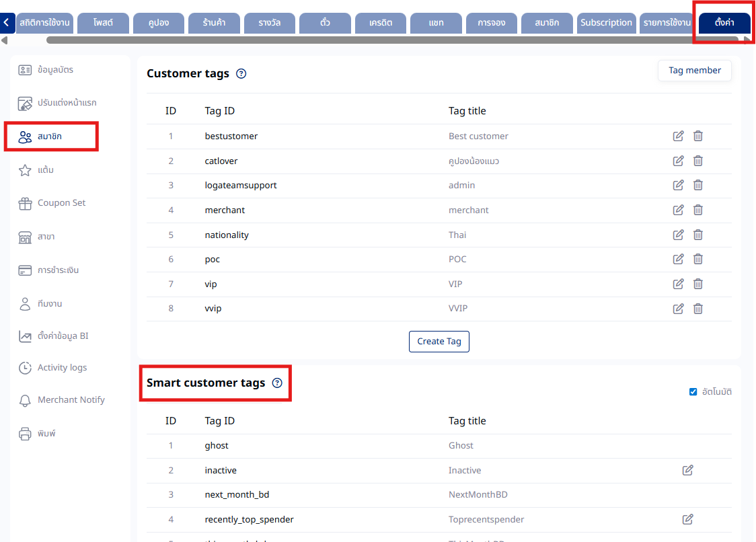Open help icon beside Smart customer tags
Screen dimensions: 756x542
[x=277, y=383]
